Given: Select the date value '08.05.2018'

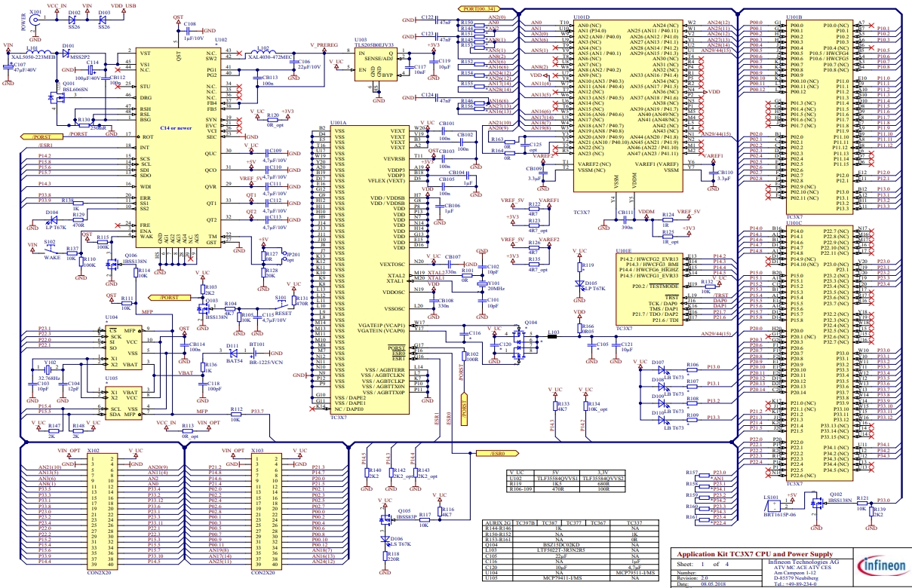Looking at the screenshot, I should [x=713, y=584].
